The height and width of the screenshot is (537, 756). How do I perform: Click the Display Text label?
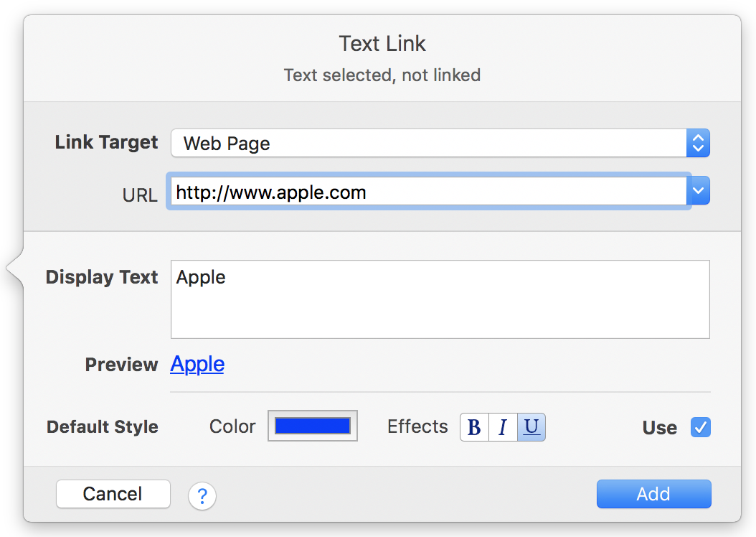[102, 277]
